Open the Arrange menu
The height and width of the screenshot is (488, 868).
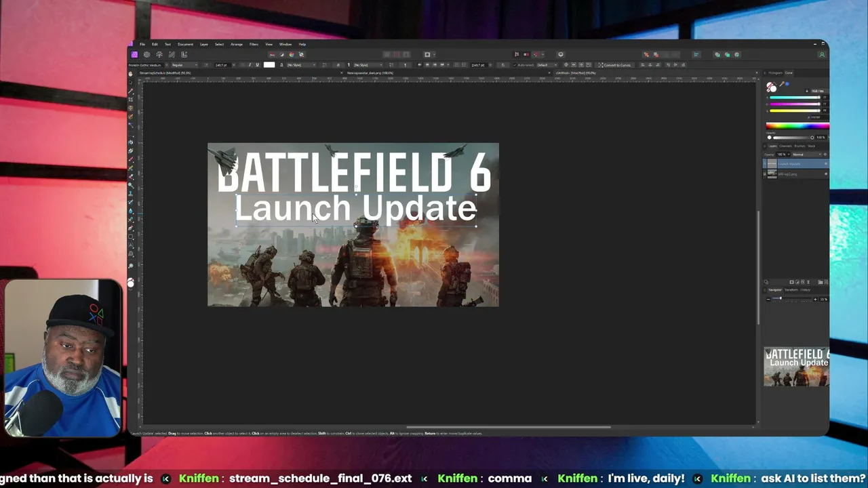tap(237, 44)
